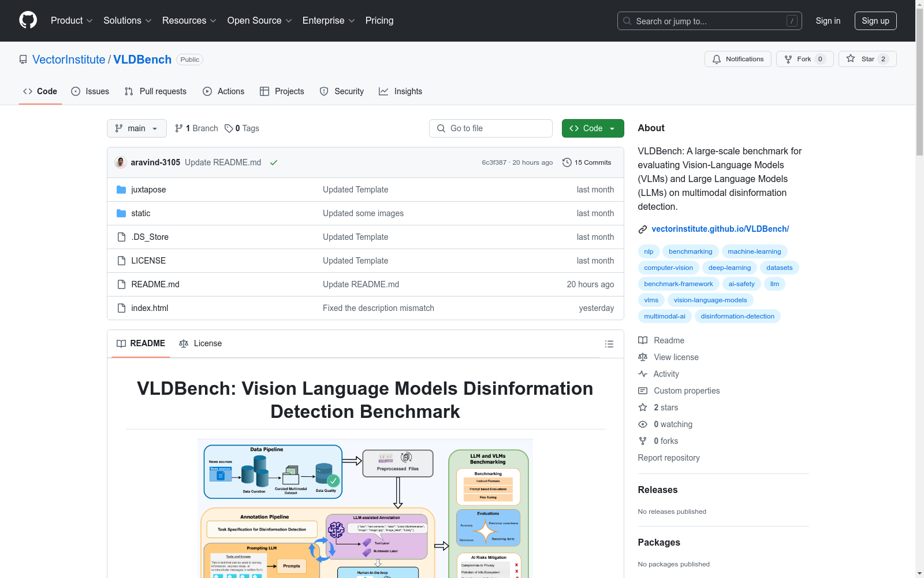Click the Search or jump to field
This screenshot has width=924, height=578.
(x=710, y=21)
